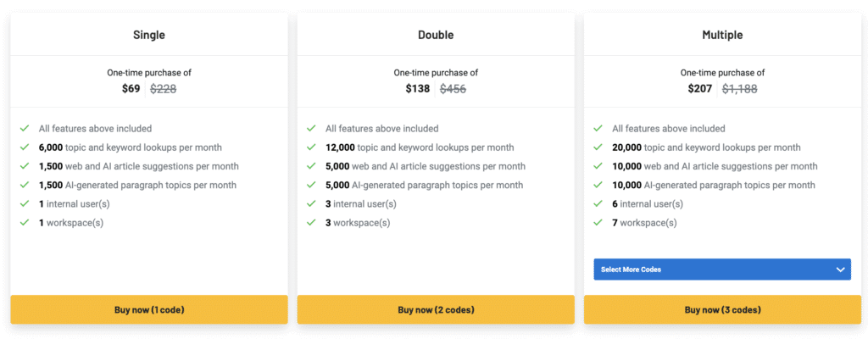Click checkmark beside 5,000 AI-generated paragraph topics
This screenshot has width=868, height=339.
(312, 186)
